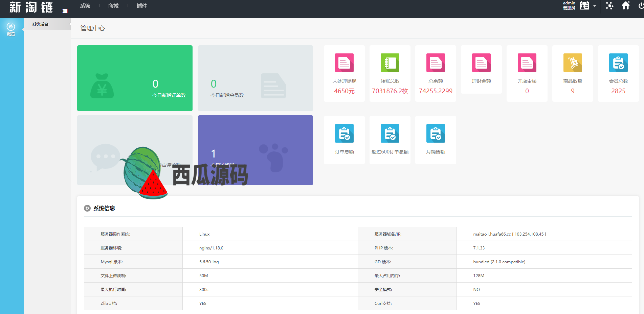Open the 系统 top menu
This screenshot has height=314, width=644.
click(85, 6)
